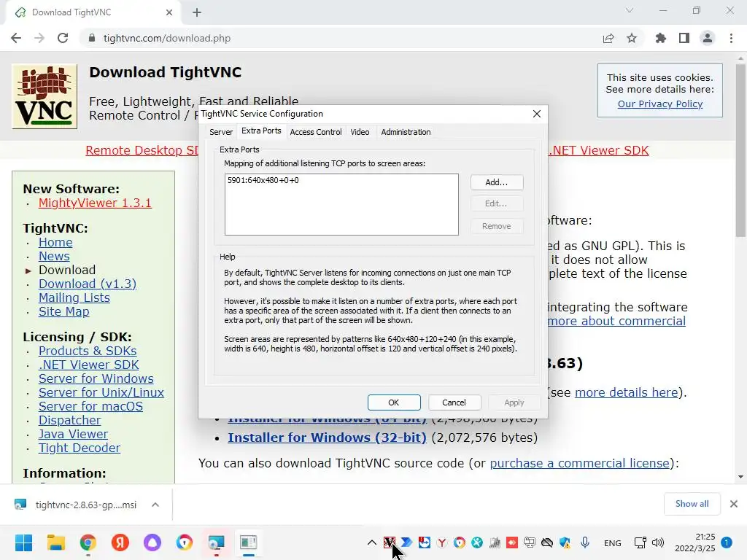Click AnyDesk red tray icon
Viewport: 747px width, 560px height.
pyautogui.click(x=512, y=542)
